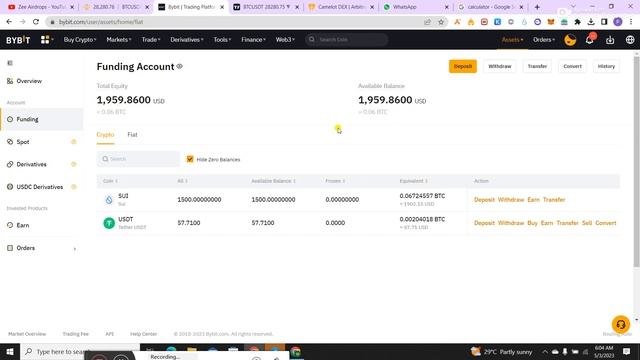Click the USDC Derivatives sidebar badge icon
Image resolution: width=640 pixels, height=360 pixels.
tap(74, 187)
